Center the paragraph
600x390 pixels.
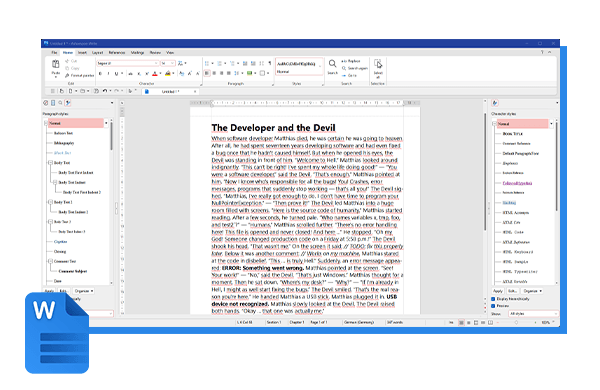tap(214, 73)
